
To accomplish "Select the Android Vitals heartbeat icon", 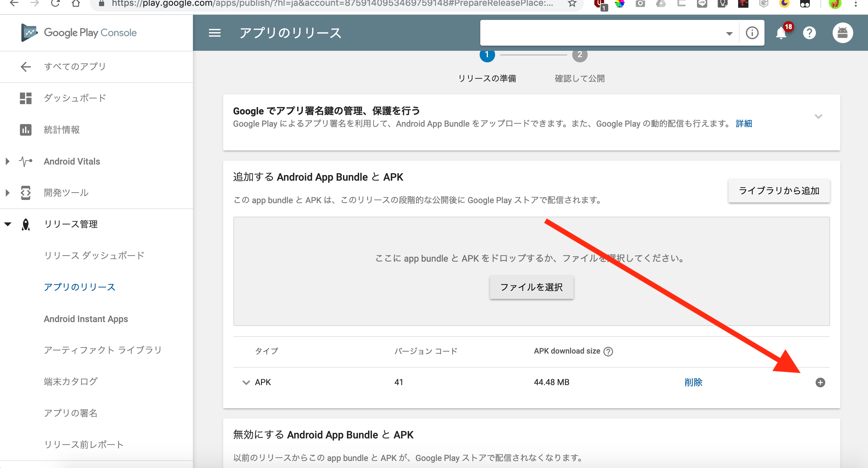I will pos(25,161).
